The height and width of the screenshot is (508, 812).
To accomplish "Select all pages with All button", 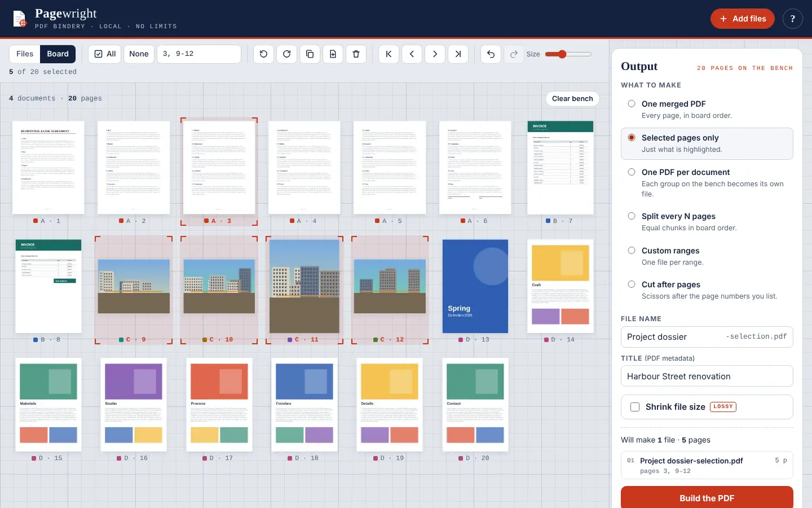I will 105,54.
